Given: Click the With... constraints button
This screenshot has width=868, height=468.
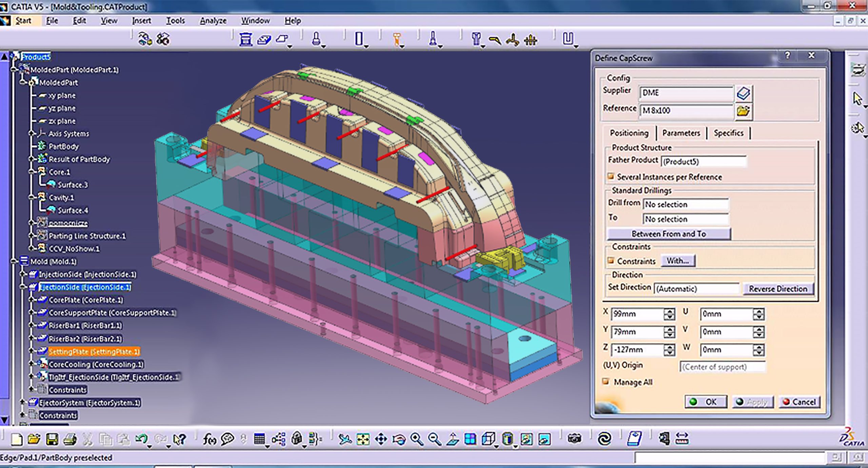Looking at the screenshot, I should pos(677,261).
